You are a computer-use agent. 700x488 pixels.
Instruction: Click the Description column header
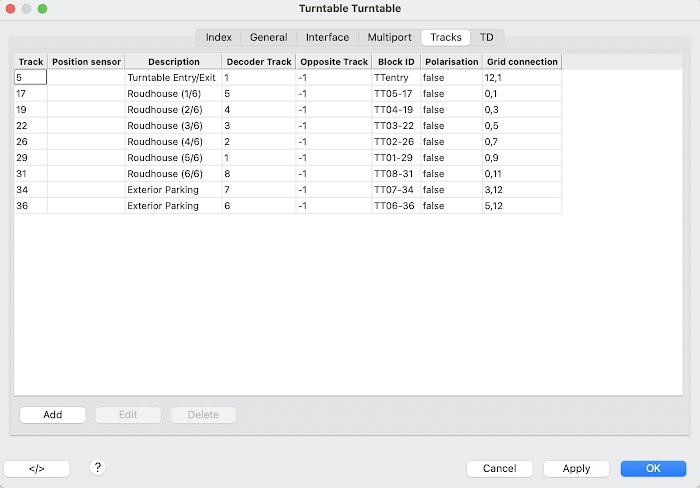tap(174, 62)
